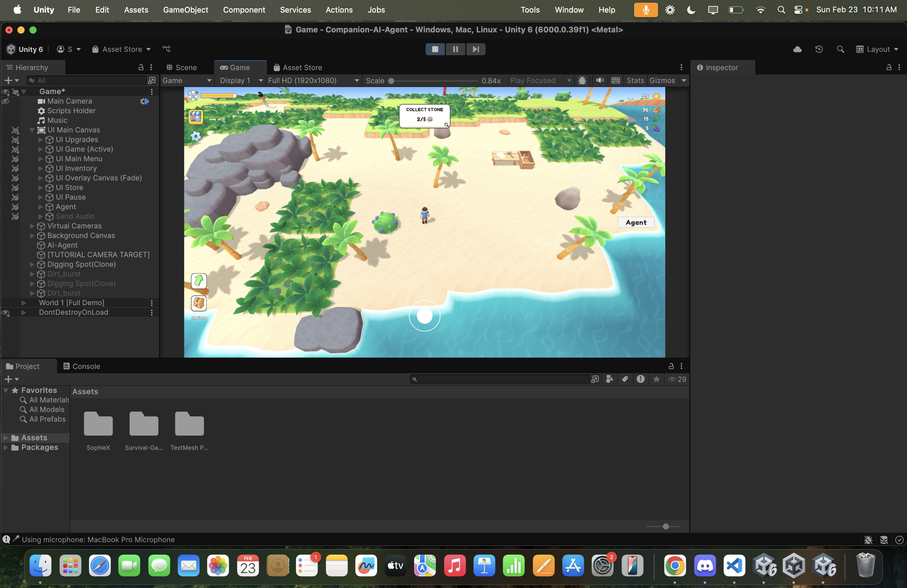
Task: Toggle the Mute Audio speaker icon
Action: point(600,80)
